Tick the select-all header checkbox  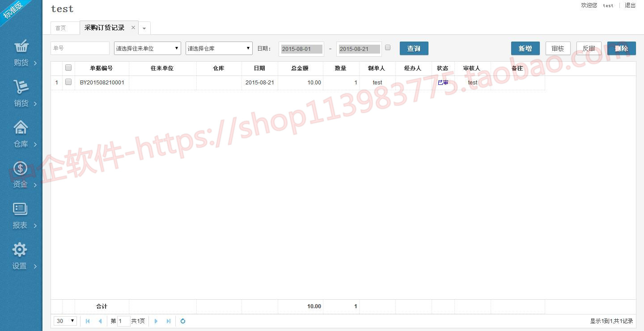pos(68,68)
